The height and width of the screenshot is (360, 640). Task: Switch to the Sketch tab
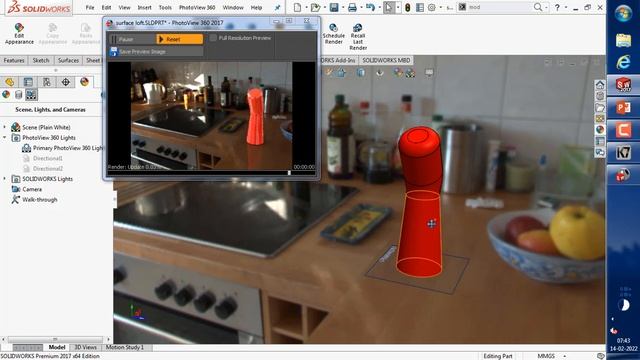41,60
